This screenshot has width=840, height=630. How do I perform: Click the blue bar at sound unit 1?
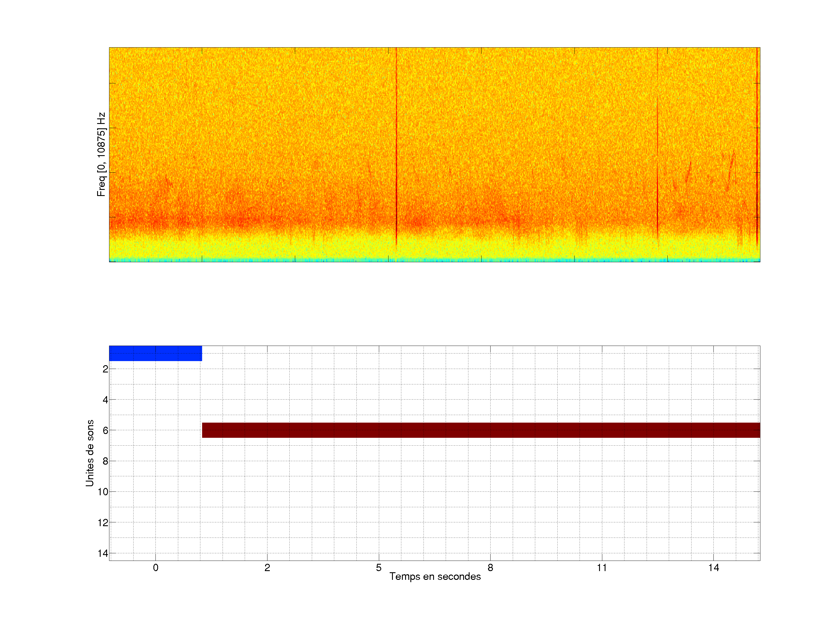[x=155, y=353]
